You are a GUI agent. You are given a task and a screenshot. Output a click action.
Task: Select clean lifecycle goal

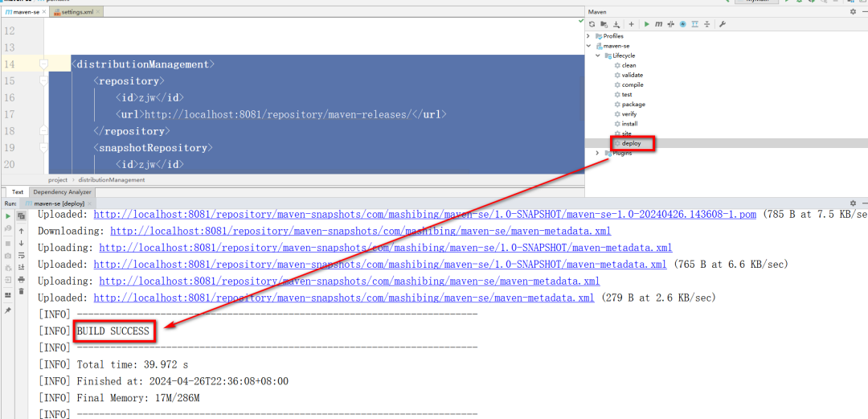click(628, 65)
